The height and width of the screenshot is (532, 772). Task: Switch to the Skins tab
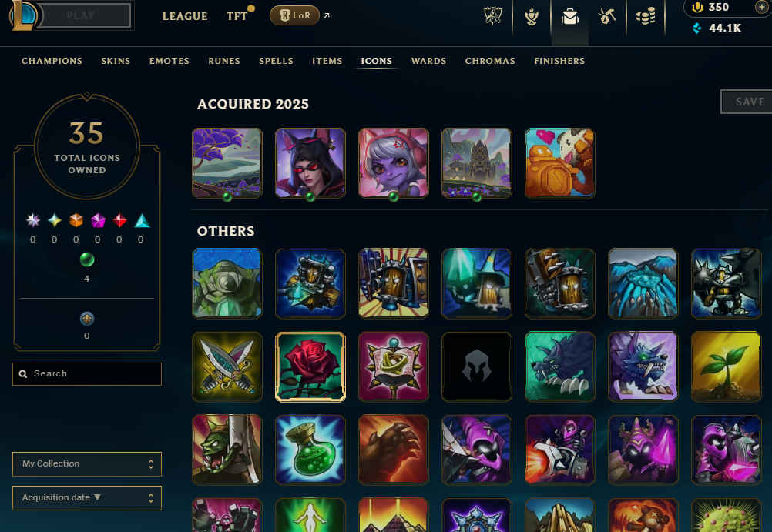coord(116,61)
